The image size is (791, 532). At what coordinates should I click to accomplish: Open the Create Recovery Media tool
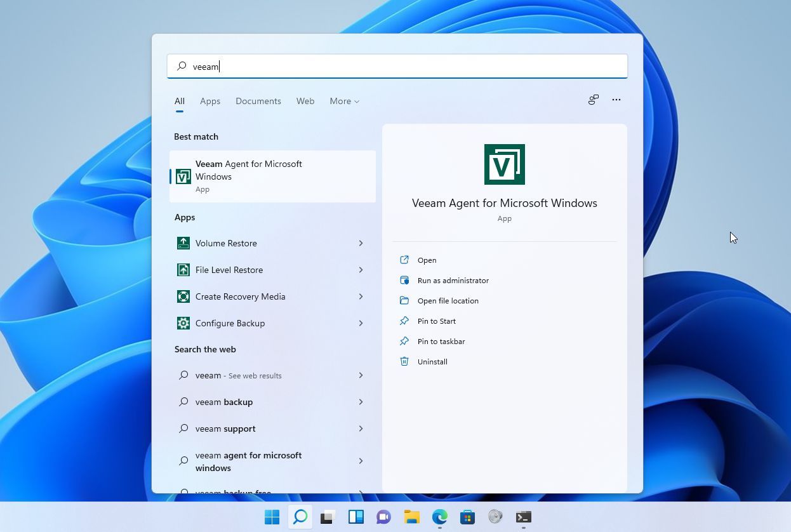[x=240, y=296]
